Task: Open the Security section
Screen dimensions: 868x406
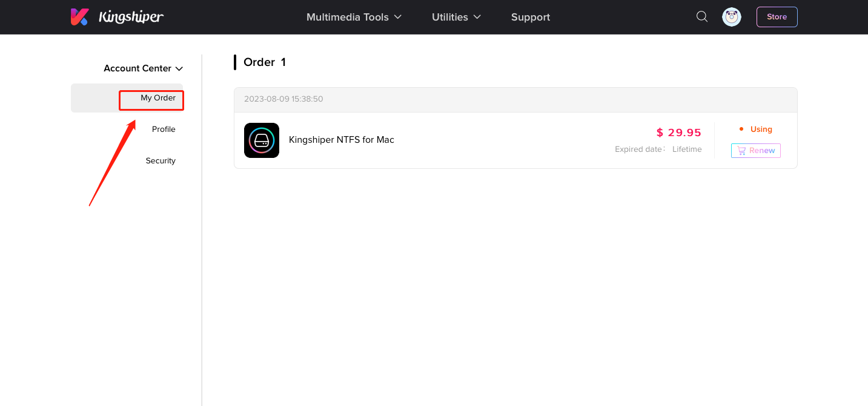Action: (161, 161)
